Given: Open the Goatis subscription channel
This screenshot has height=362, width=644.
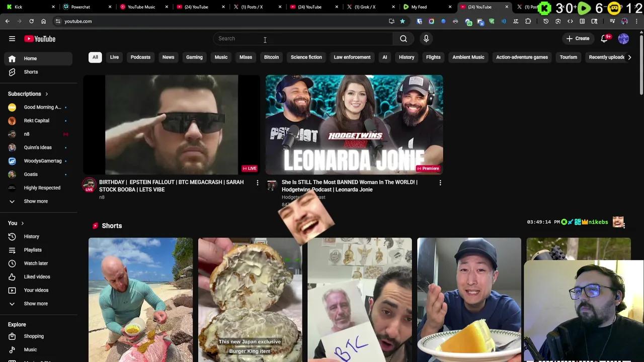Looking at the screenshot, I should pos(38,174).
